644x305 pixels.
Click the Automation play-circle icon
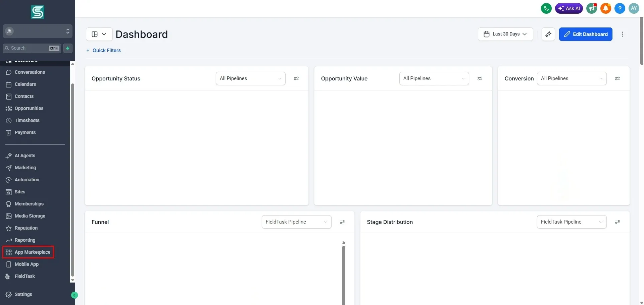pos(9,180)
